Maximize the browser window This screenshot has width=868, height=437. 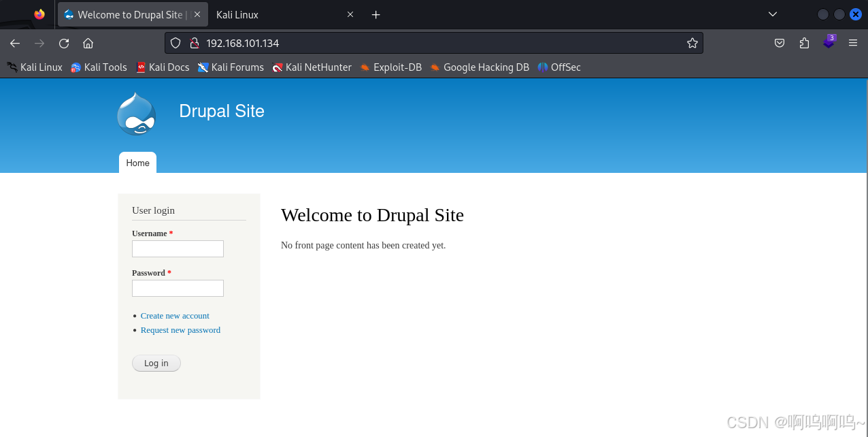[x=839, y=14]
